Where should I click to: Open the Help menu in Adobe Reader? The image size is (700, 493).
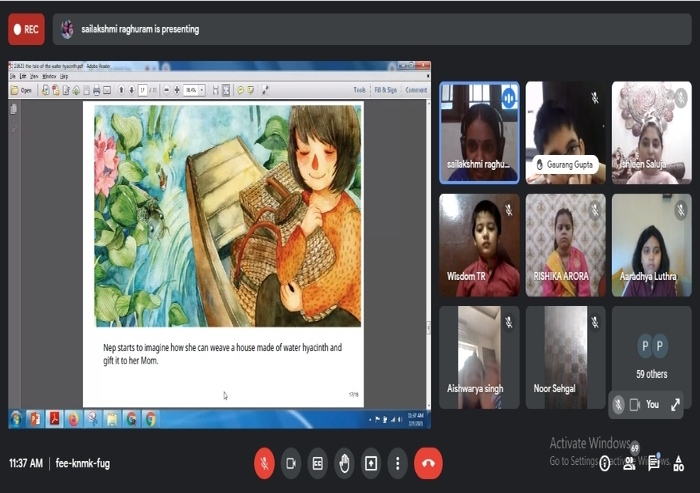pos(64,76)
